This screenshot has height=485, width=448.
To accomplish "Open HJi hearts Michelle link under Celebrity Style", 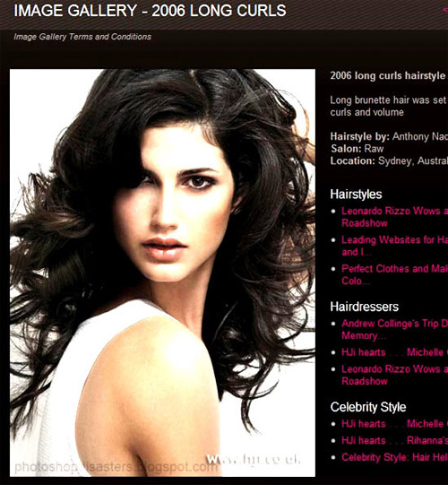I will tap(394, 424).
